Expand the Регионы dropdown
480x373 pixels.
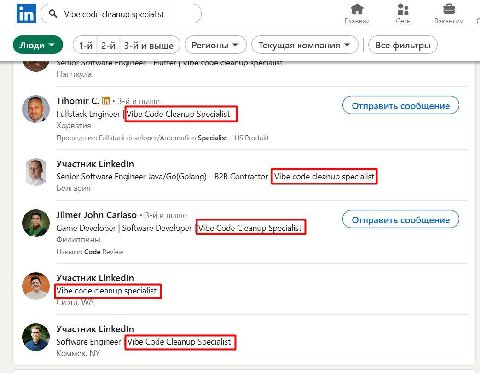coord(215,45)
